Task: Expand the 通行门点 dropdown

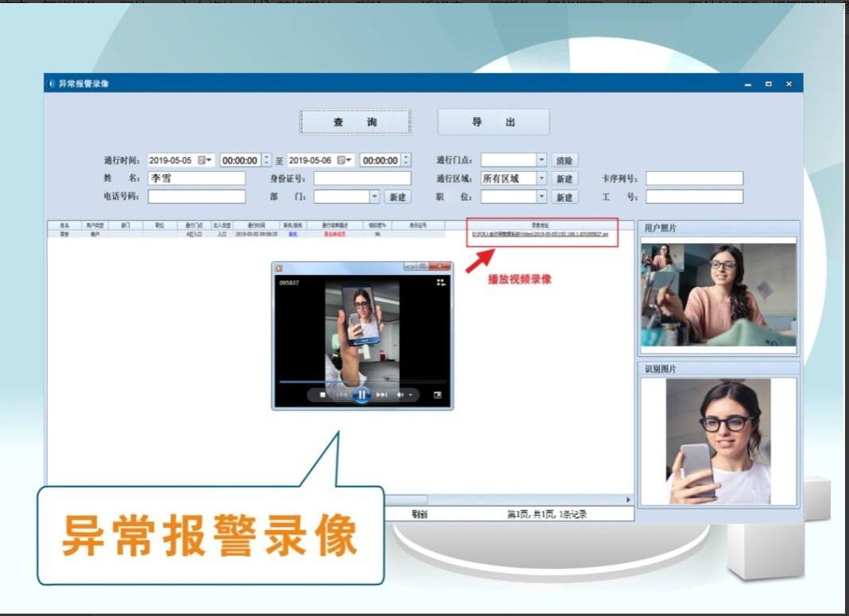Action: point(541,160)
